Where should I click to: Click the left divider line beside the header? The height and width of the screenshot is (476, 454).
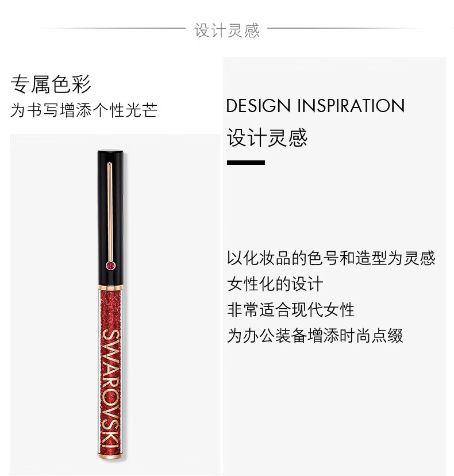111,28
